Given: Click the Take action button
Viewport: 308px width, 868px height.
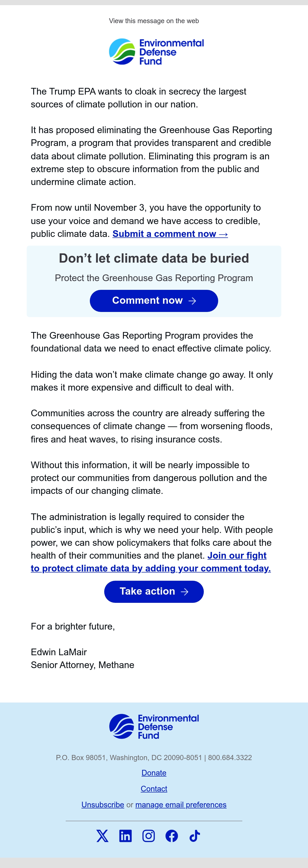Looking at the screenshot, I should (x=154, y=591).
